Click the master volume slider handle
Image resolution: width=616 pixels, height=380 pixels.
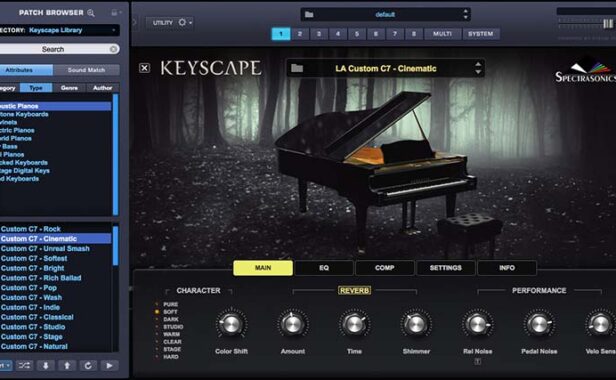pyautogui.click(x=608, y=24)
